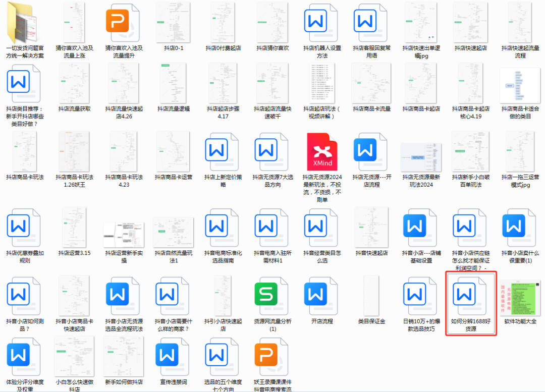Select the 抖店快速起流量流程 thumbnail
This screenshot has height=392, width=545.
click(x=520, y=22)
